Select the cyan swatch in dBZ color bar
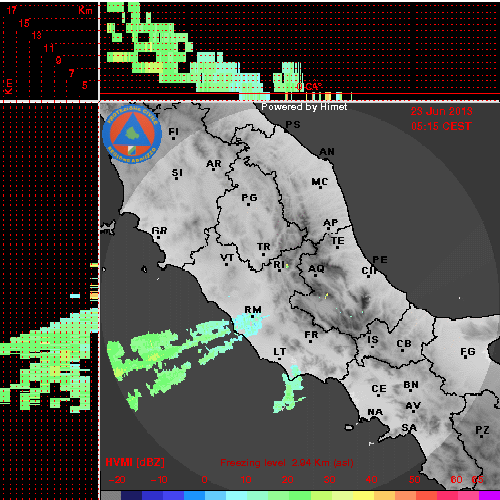 click(237, 495)
